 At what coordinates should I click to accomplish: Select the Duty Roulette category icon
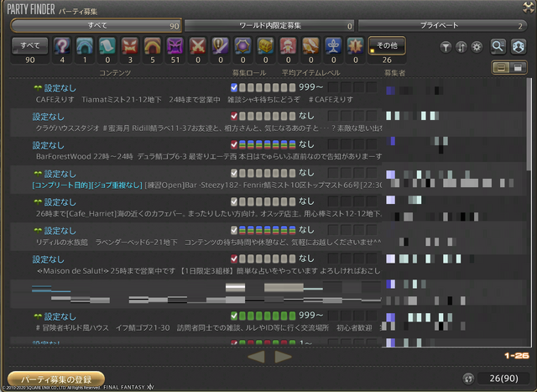coord(63,46)
